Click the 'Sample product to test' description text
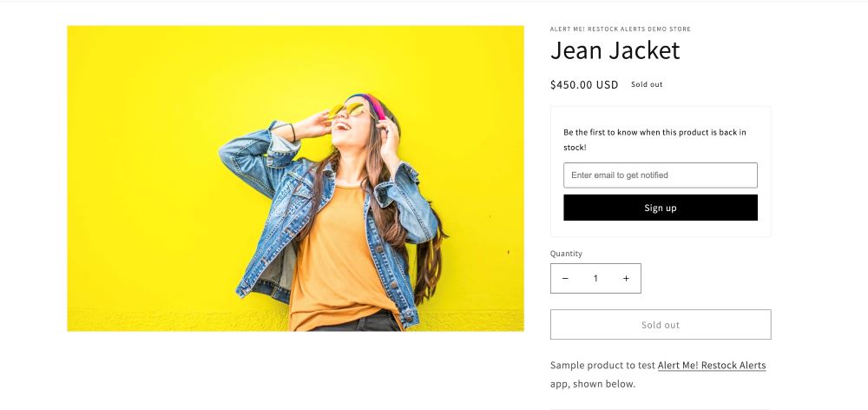 [x=602, y=366]
